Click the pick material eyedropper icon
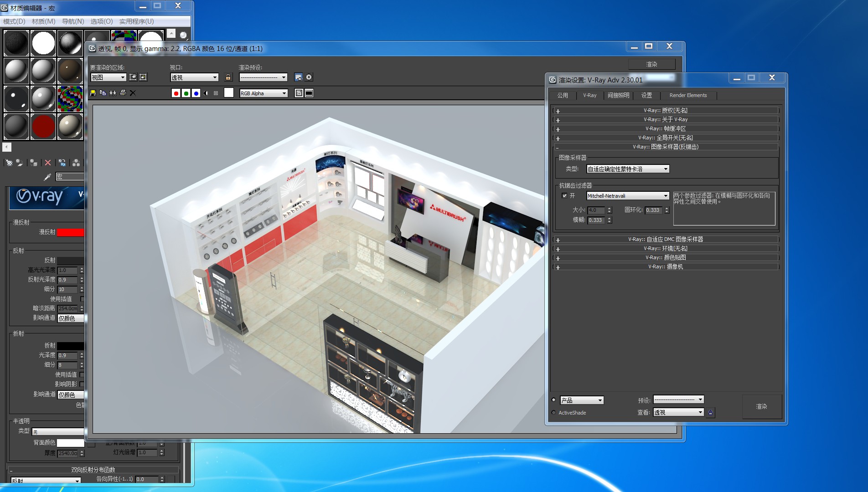 coord(47,177)
